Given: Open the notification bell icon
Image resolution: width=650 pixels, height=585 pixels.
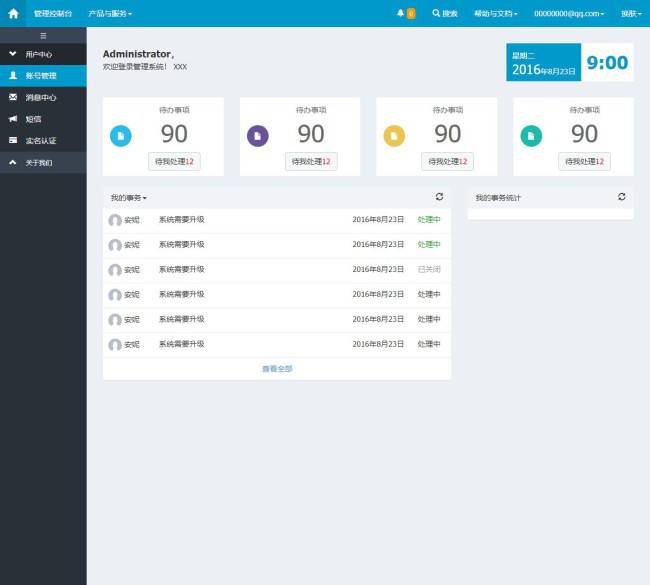Looking at the screenshot, I should (400, 13).
